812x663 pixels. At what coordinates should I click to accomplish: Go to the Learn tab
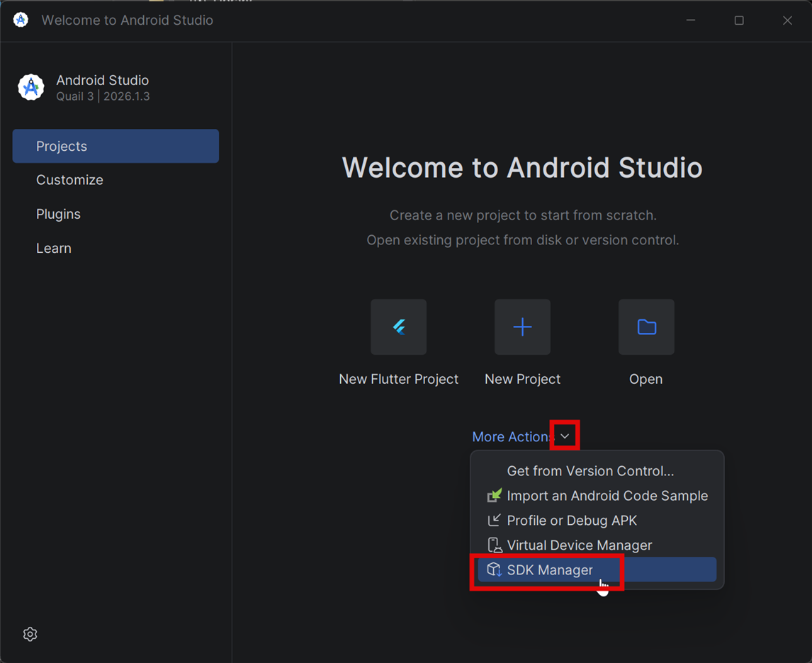(x=115, y=248)
